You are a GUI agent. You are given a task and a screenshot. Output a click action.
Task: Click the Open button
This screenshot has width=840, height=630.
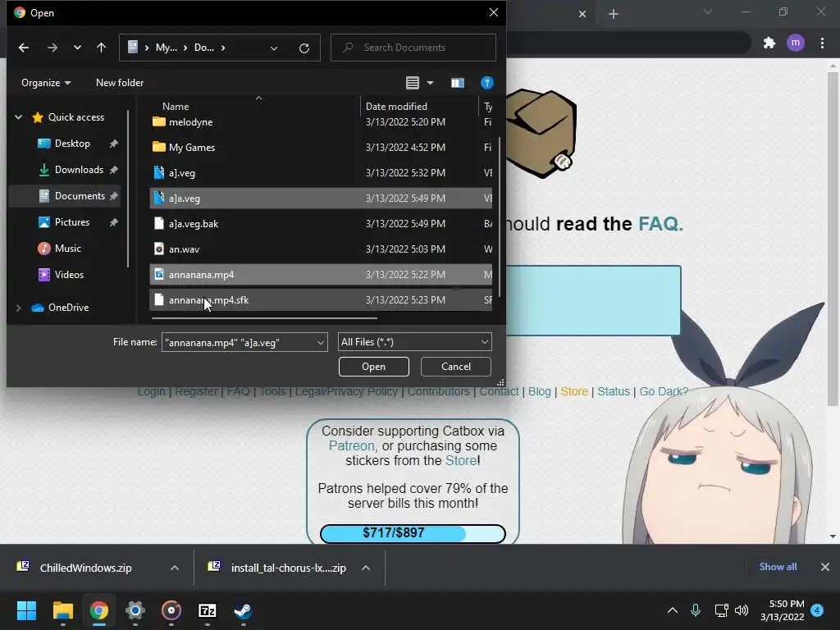click(x=373, y=367)
